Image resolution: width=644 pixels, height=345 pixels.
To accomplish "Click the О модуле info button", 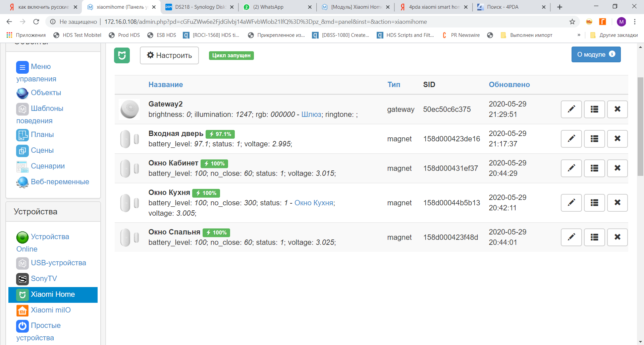I will point(596,54).
